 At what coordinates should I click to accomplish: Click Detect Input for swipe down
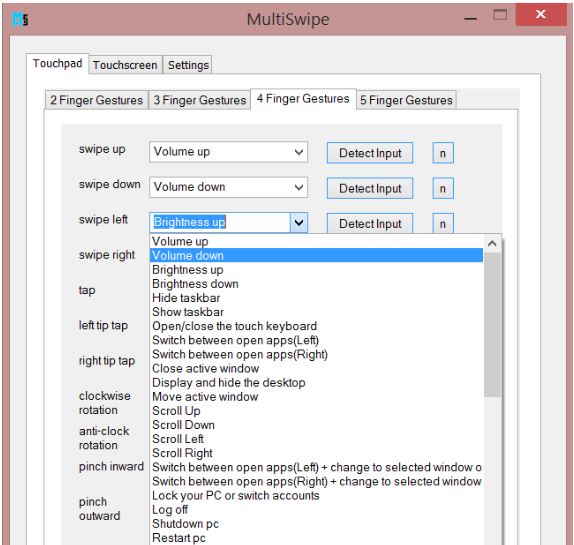(370, 188)
